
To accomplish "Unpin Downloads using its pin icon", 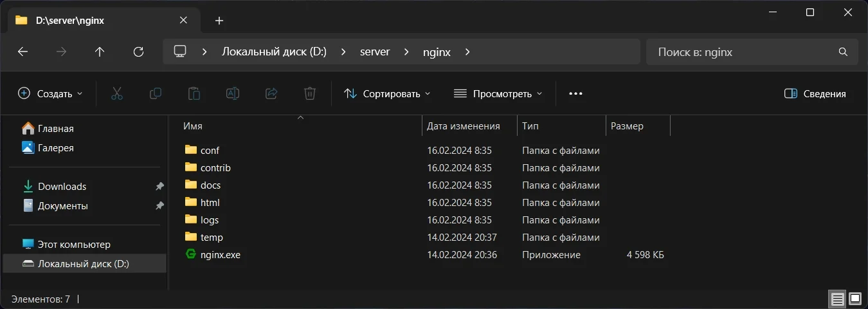I will tap(159, 186).
